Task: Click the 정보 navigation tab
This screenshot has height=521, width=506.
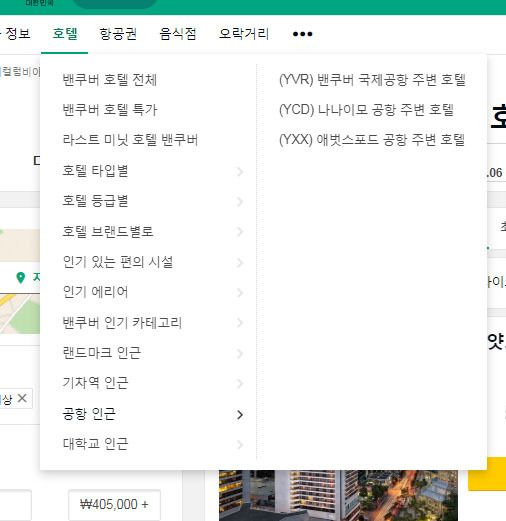Action: click(18, 34)
